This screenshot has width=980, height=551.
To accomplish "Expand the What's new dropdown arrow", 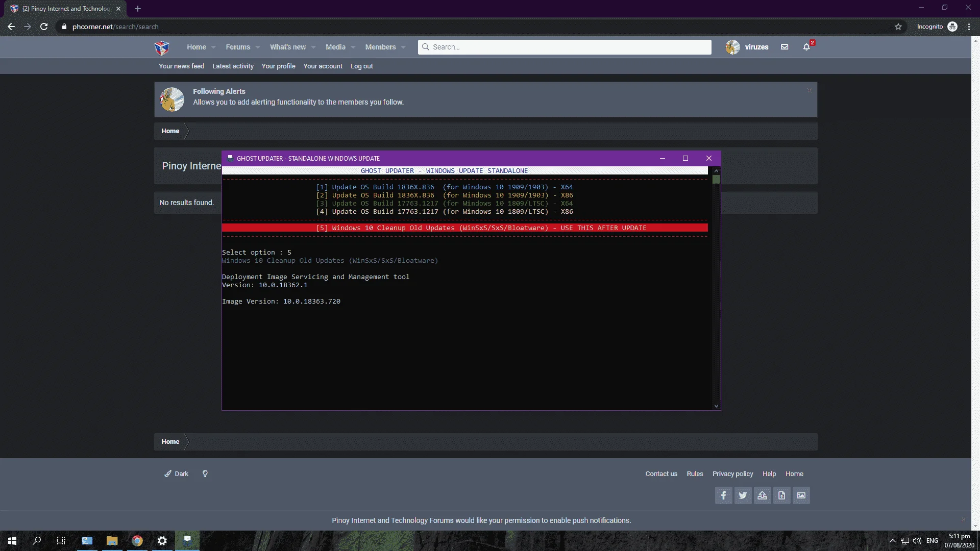I will (313, 47).
